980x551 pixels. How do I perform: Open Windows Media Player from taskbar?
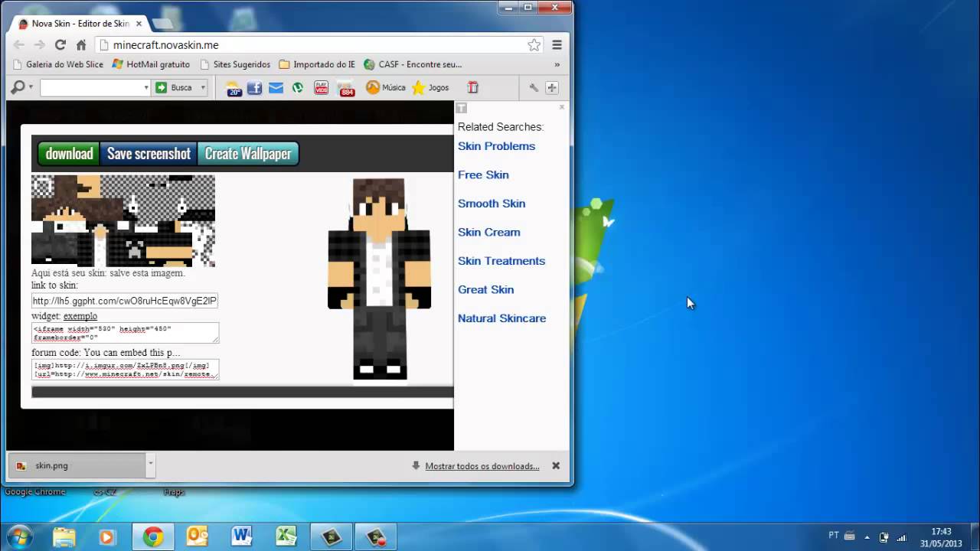coord(106,536)
